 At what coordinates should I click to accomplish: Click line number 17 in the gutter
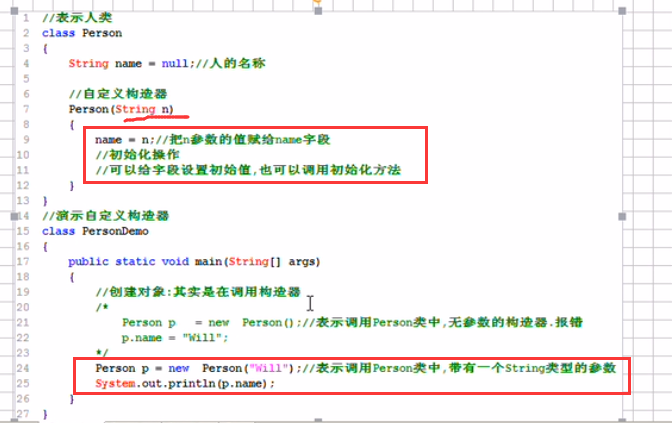coord(23,261)
